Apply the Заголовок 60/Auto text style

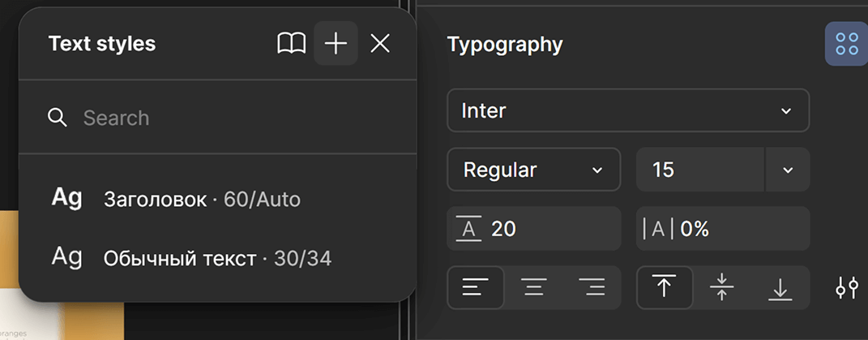[202, 199]
